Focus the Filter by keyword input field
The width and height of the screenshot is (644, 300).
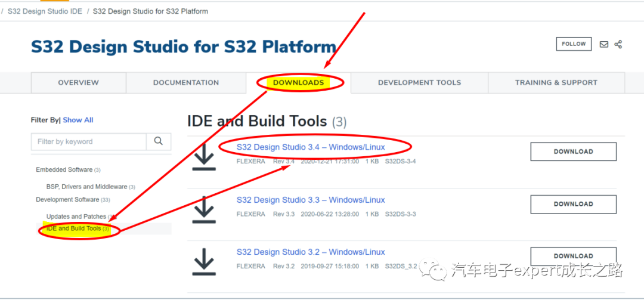tap(89, 141)
